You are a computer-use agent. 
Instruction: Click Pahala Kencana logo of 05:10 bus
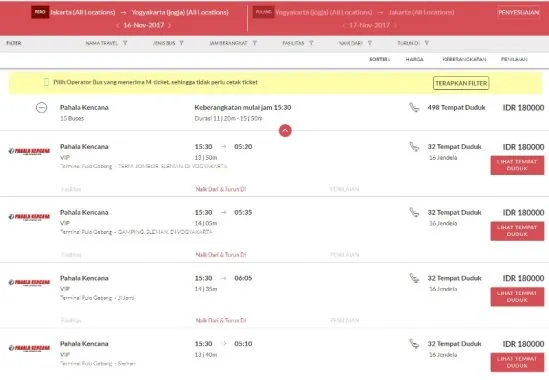pyautogui.click(x=29, y=348)
